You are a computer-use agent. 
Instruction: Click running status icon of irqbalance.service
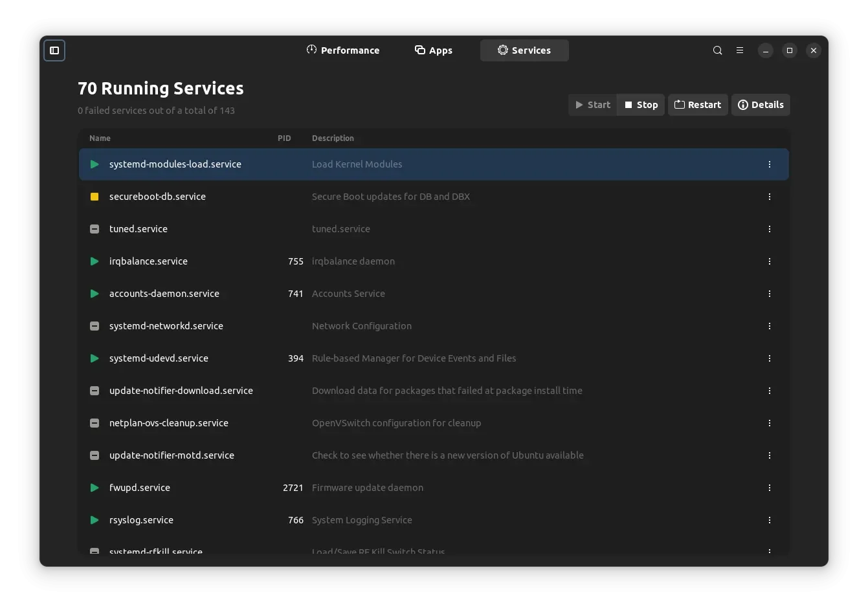tap(95, 261)
